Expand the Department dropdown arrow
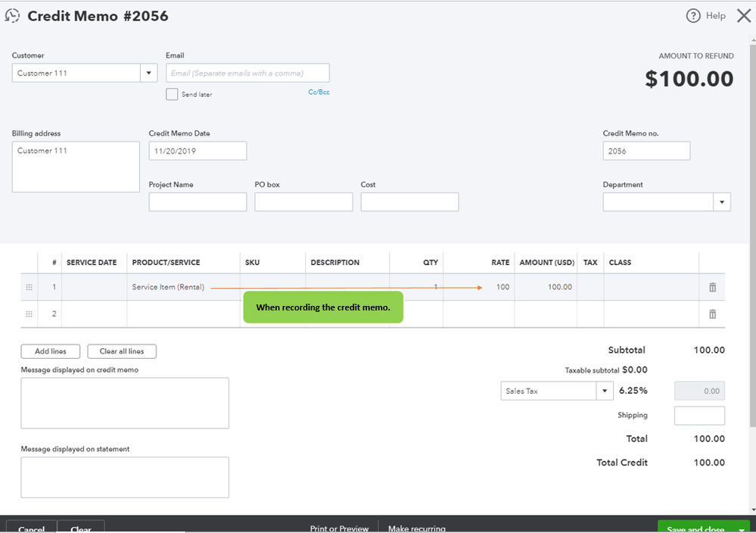Image resolution: width=756 pixels, height=533 pixels. pos(722,202)
